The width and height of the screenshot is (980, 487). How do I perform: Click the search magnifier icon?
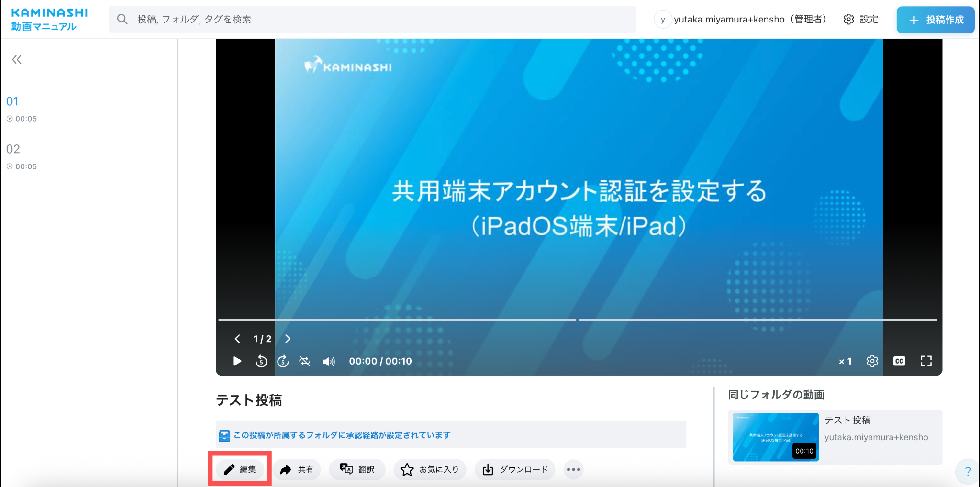(122, 20)
